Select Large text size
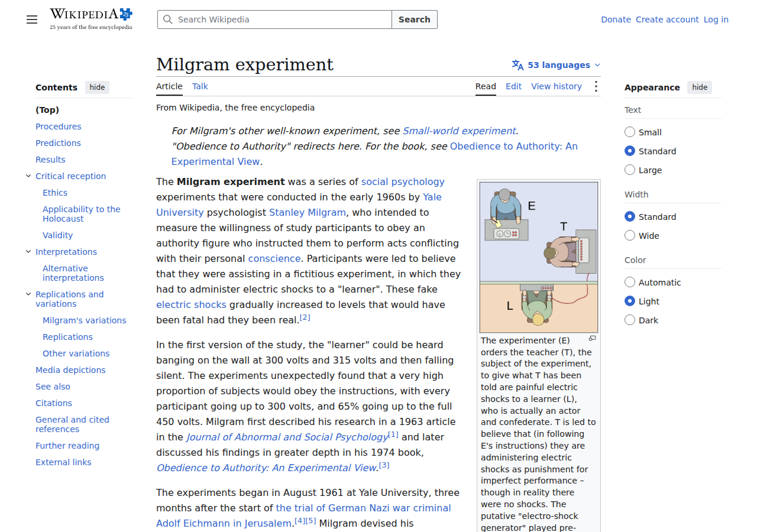 (630, 170)
